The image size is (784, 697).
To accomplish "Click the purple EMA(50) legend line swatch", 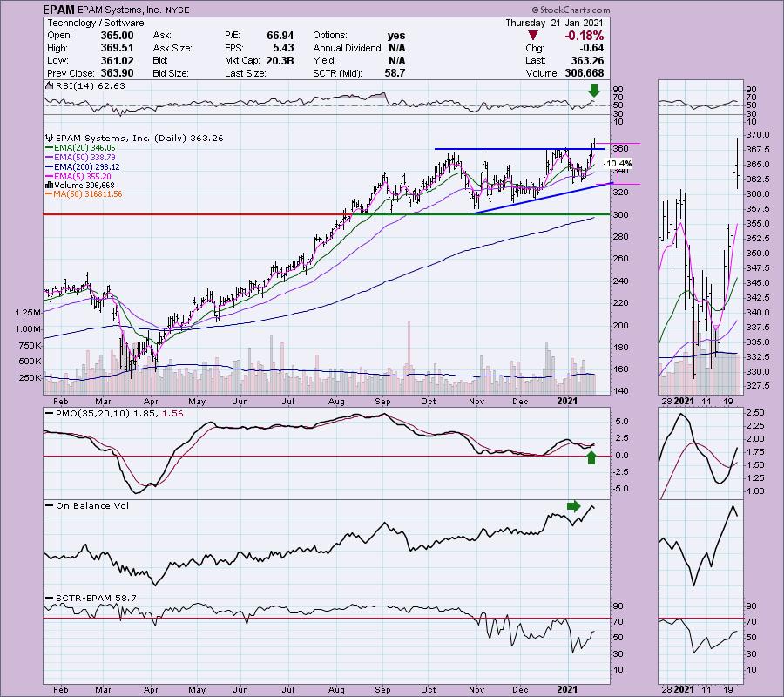I will coord(49,158).
